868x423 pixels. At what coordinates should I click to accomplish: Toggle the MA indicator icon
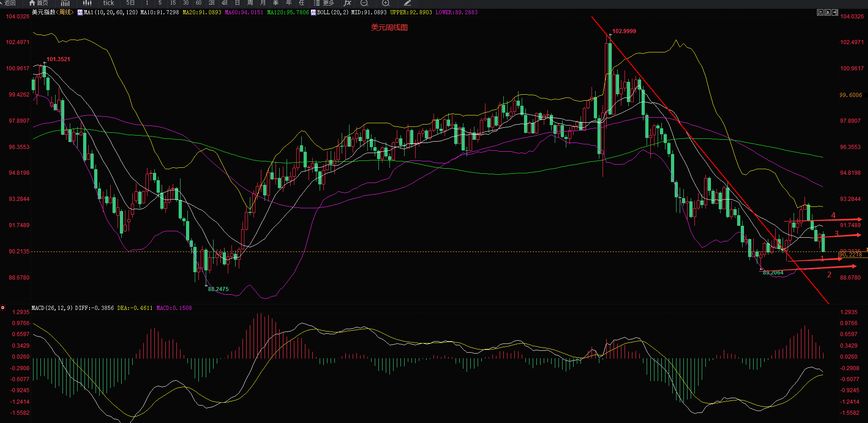(x=80, y=12)
